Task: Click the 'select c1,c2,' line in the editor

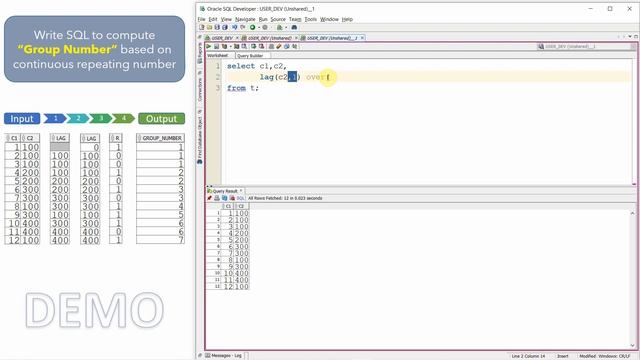Action: 257,66
